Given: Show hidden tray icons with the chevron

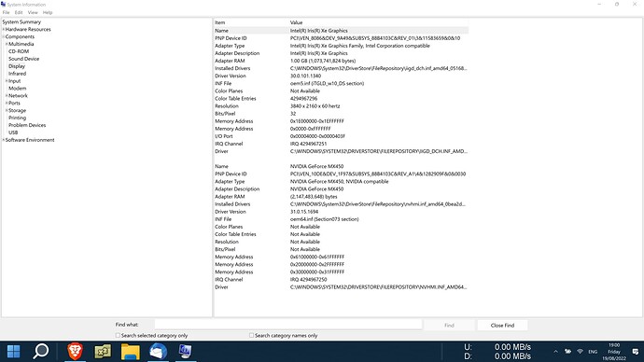Looking at the screenshot, I should [x=555, y=352].
